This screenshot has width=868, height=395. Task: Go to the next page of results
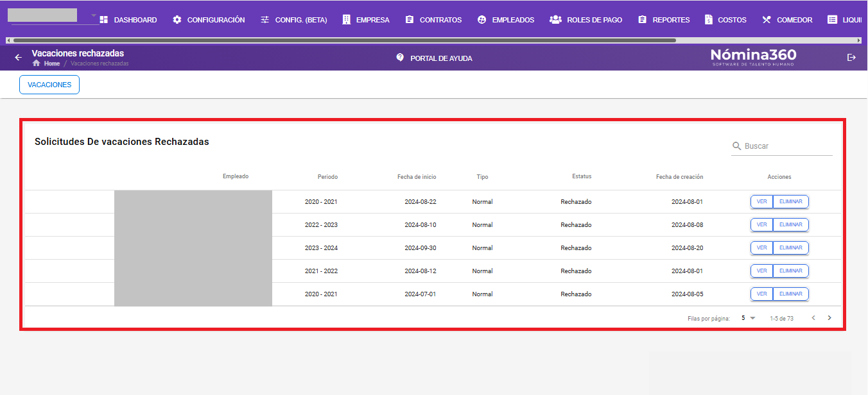click(x=829, y=318)
